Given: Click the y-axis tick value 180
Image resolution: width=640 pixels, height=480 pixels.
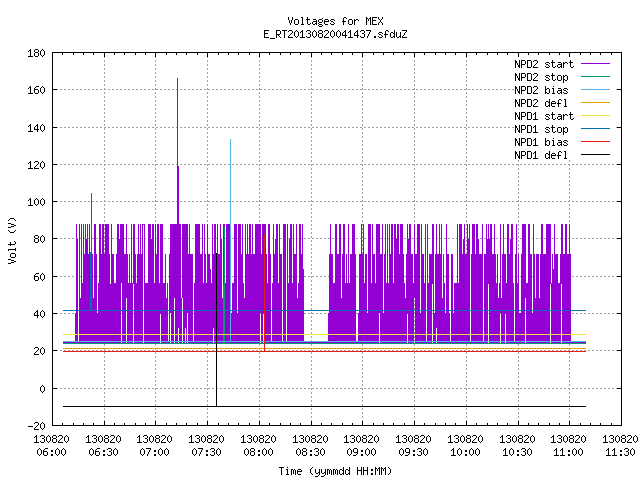Looking at the screenshot, I should tap(36, 53).
